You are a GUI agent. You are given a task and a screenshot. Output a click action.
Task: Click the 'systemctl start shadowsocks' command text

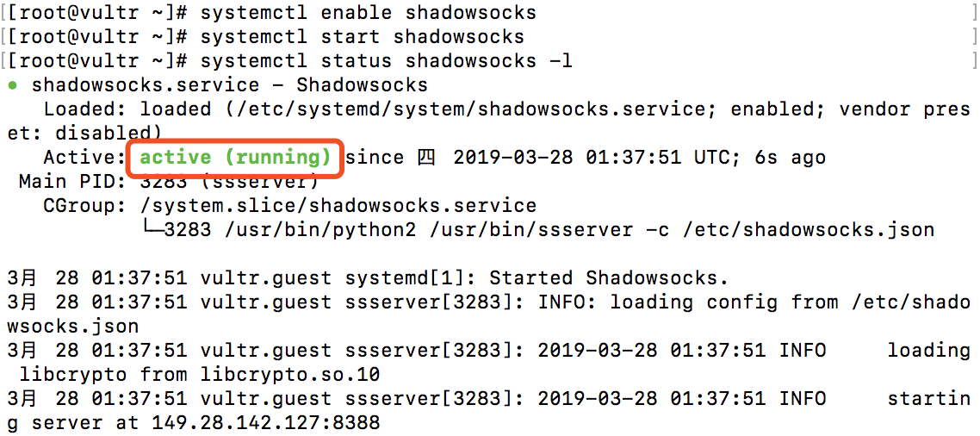pyautogui.click(x=362, y=37)
